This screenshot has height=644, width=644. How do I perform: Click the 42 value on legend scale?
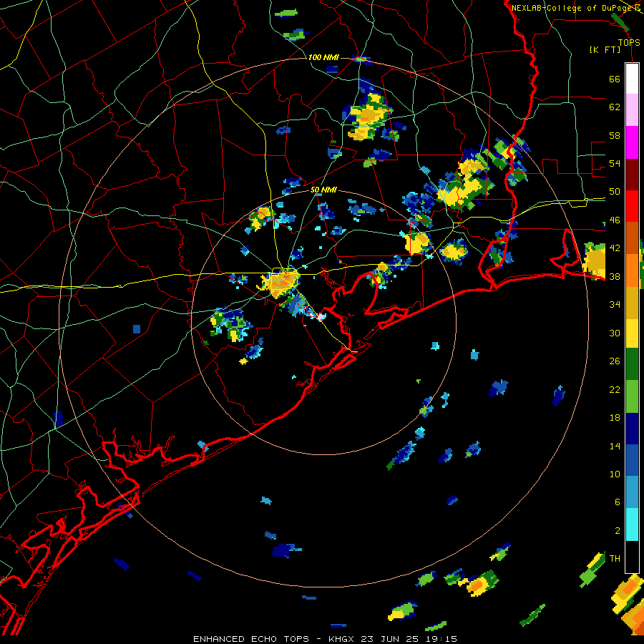pyautogui.click(x=615, y=248)
